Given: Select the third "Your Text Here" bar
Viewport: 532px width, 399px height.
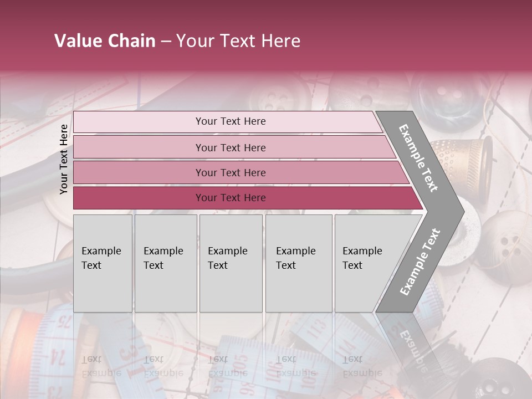Looking at the screenshot, I should pos(230,172).
